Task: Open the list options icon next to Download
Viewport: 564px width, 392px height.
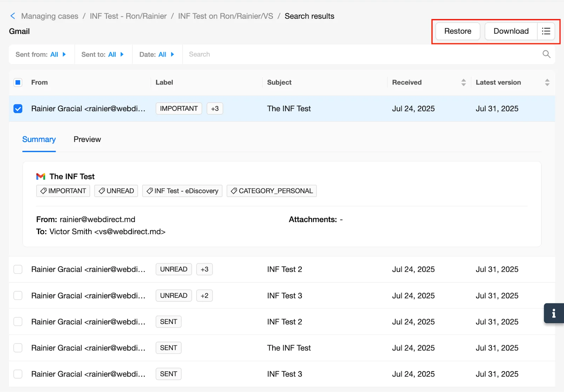Action: (546, 31)
